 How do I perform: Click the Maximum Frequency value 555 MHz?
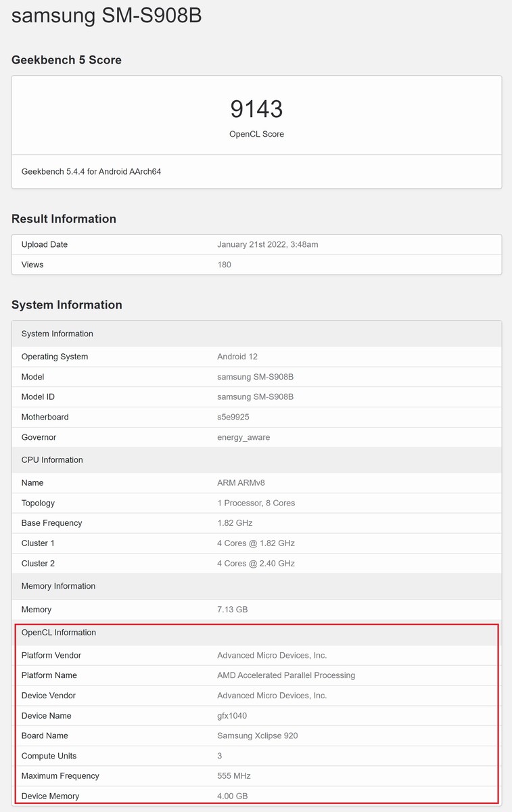(233, 776)
